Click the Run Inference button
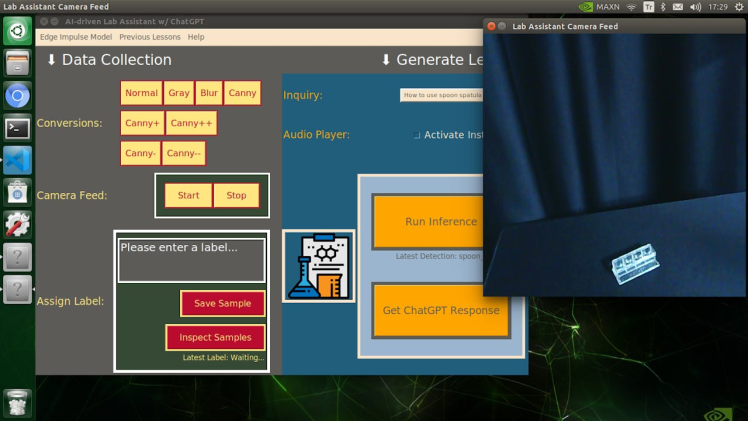 (x=429, y=221)
